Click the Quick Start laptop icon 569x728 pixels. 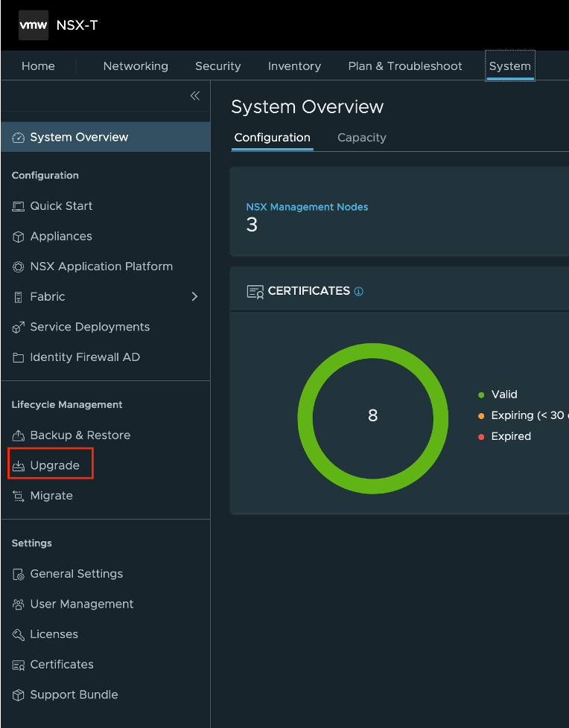[x=19, y=206]
